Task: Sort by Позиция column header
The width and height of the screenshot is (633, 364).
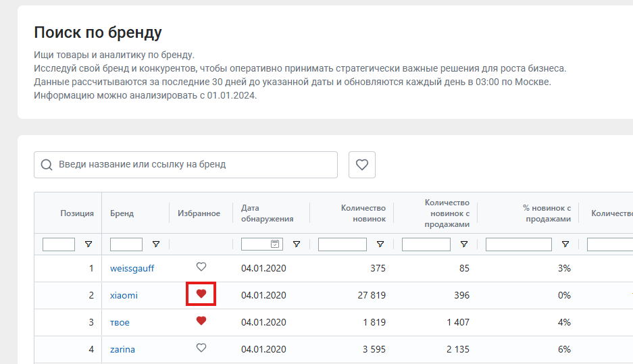Action: click(77, 213)
